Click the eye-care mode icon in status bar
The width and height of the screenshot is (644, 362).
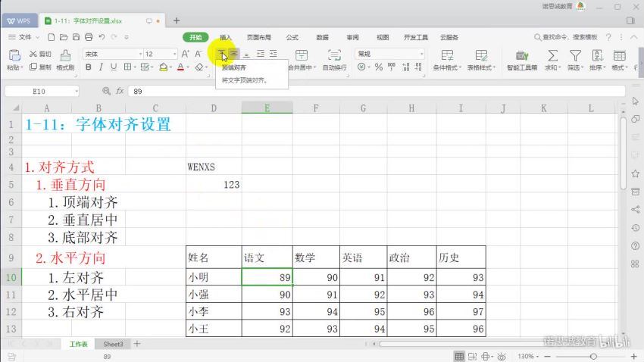pyautogui.click(x=502, y=356)
